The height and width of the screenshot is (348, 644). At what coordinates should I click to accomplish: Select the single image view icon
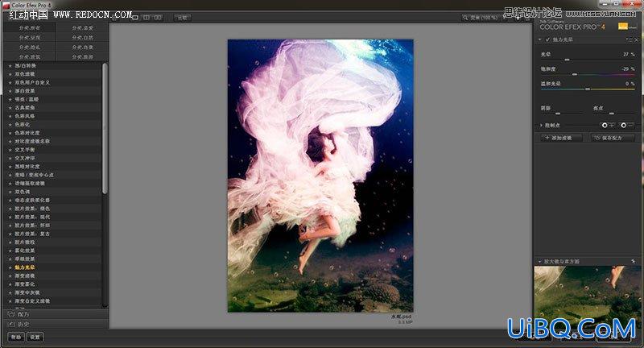point(135,18)
